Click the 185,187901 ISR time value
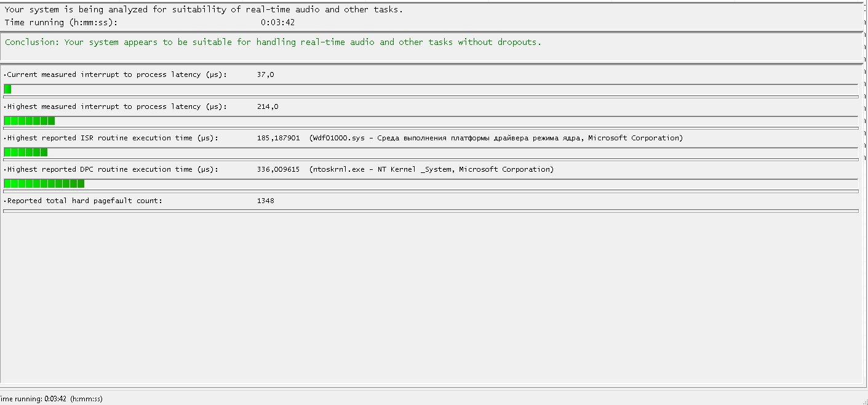The image size is (868, 405). click(279, 138)
